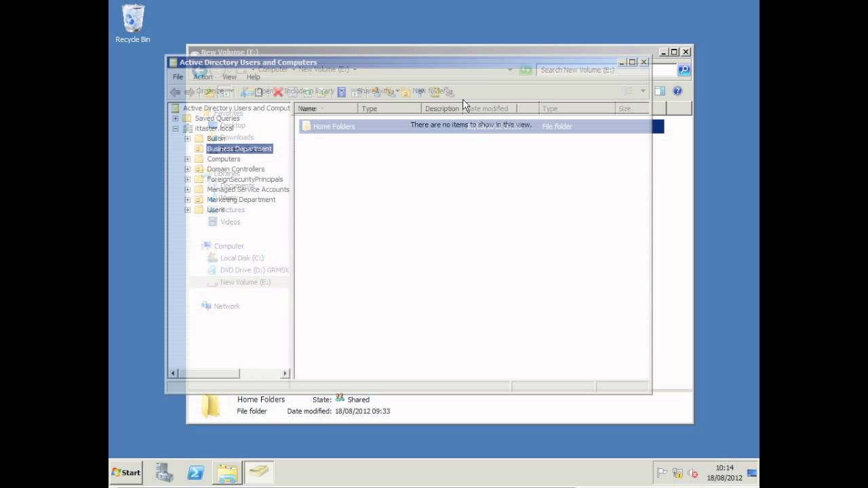Open the Help menu
The width and height of the screenshot is (868, 488).
pyautogui.click(x=253, y=77)
